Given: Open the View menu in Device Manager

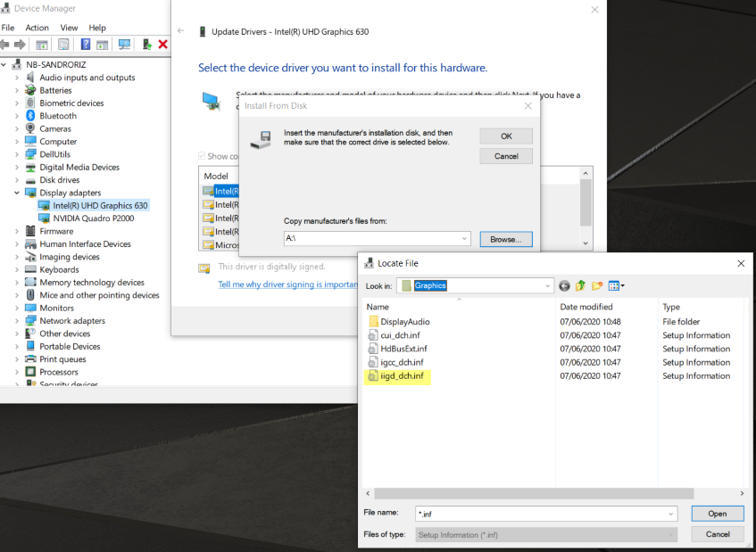Looking at the screenshot, I should tap(69, 28).
